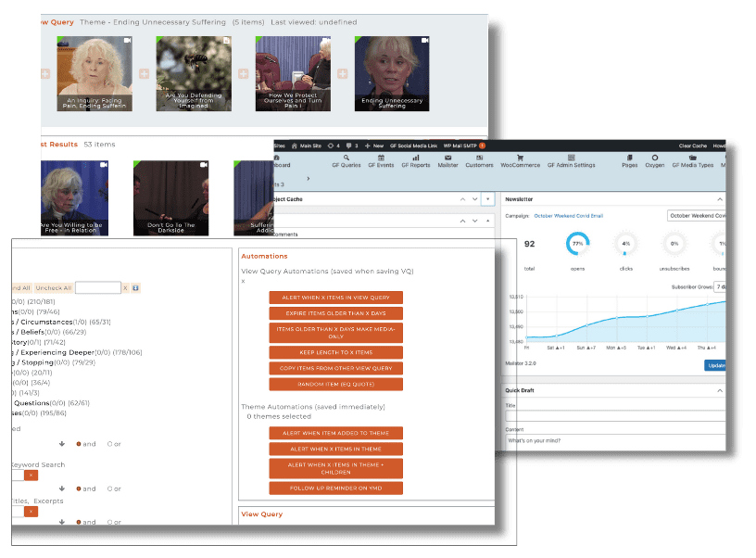
Task: Open the New menu in admin bar
Action: coord(374,146)
